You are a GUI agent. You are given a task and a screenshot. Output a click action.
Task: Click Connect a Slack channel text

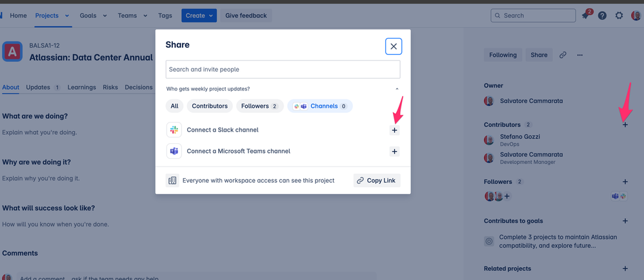coord(223,130)
